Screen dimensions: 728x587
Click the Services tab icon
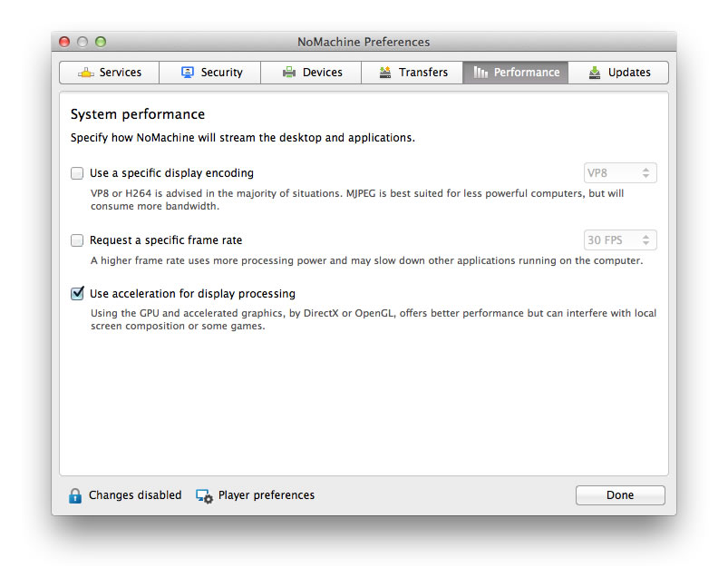[x=86, y=73]
